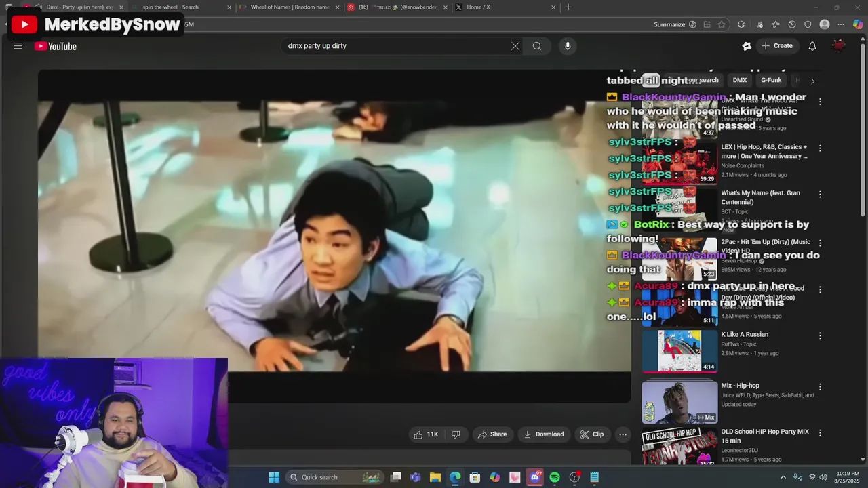Switch to the snowbender tab

click(x=397, y=7)
